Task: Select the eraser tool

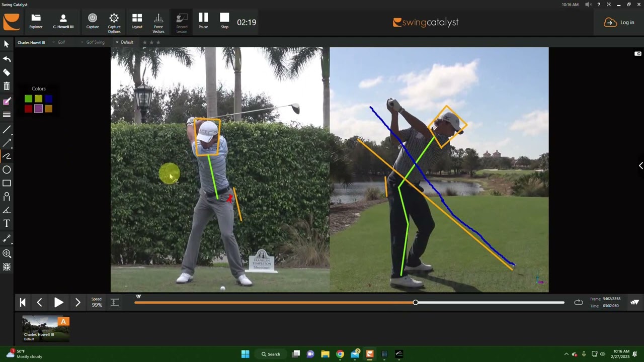Action: point(7,72)
